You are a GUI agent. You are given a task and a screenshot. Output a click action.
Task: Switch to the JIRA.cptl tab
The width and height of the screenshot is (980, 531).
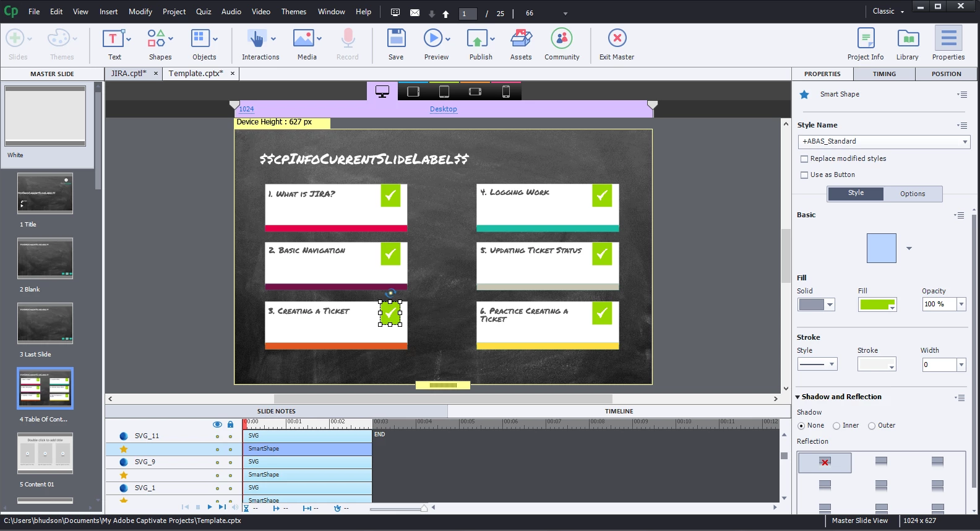click(x=129, y=74)
